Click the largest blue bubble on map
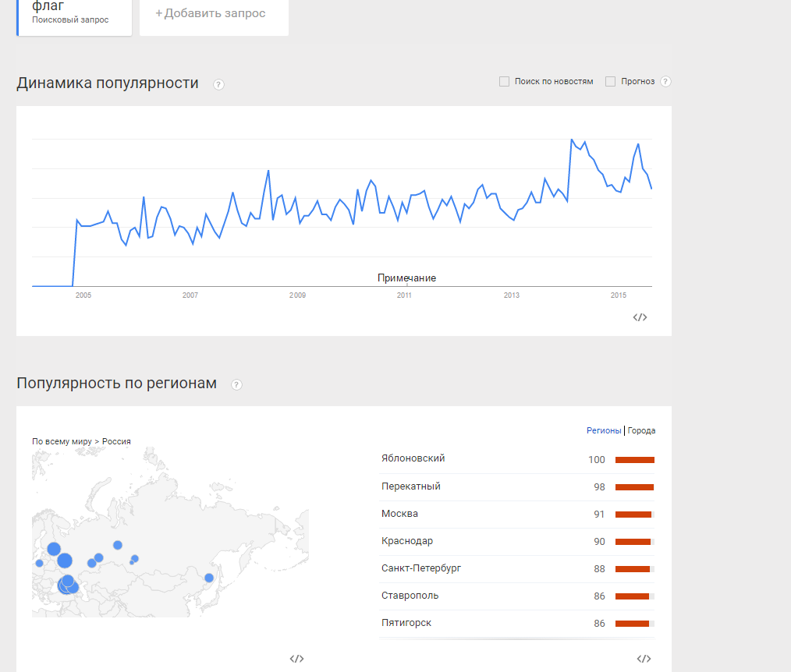The height and width of the screenshot is (672, 791). pos(65,560)
